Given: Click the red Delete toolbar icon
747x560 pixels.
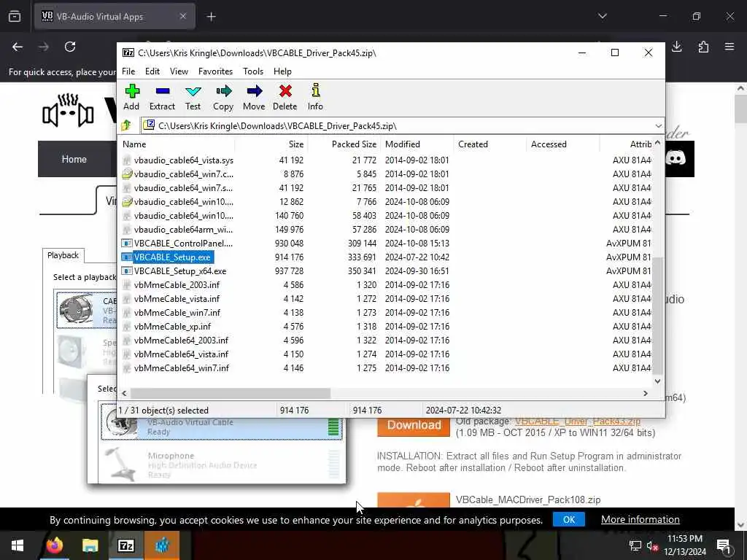Looking at the screenshot, I should [x=285, y=97].
